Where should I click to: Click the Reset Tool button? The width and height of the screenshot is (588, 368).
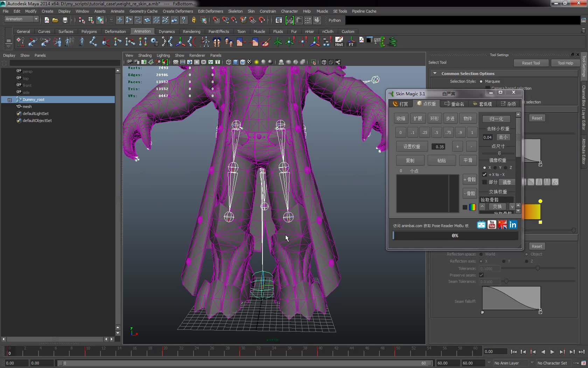[x=531, y=63]
